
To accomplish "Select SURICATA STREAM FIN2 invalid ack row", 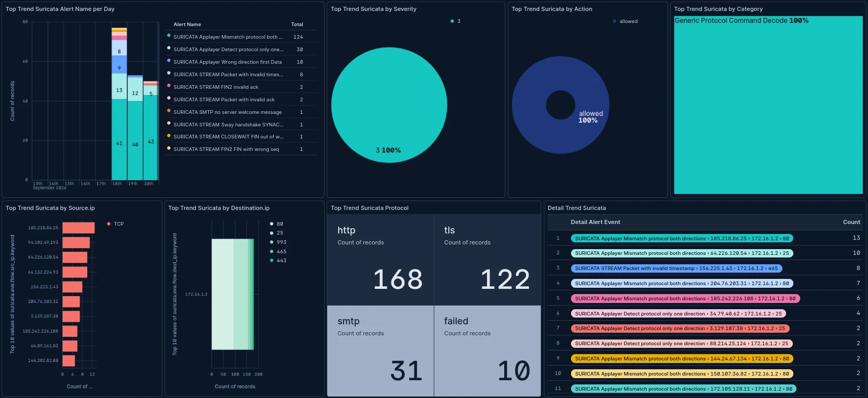I will coord(242,87).
